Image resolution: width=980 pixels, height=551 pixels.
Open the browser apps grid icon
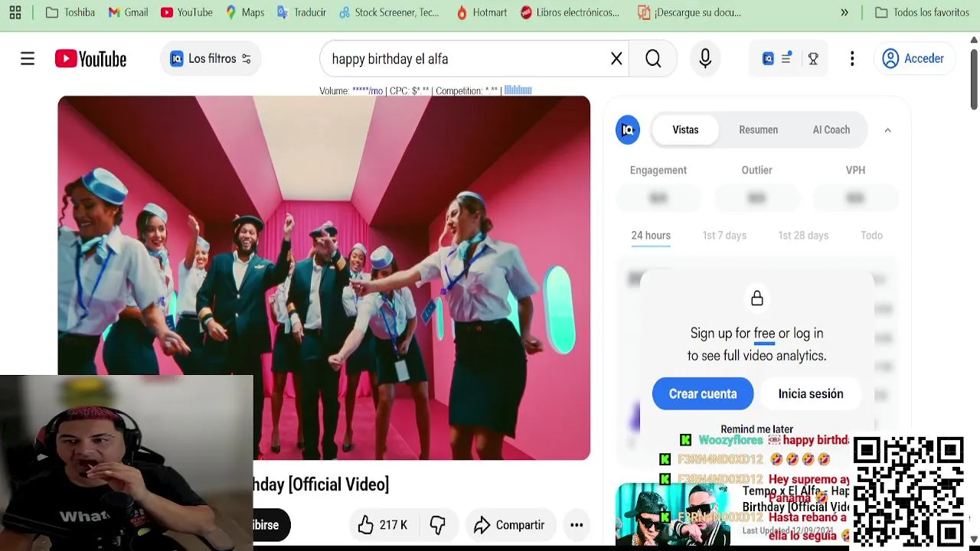tap(15, 12)
